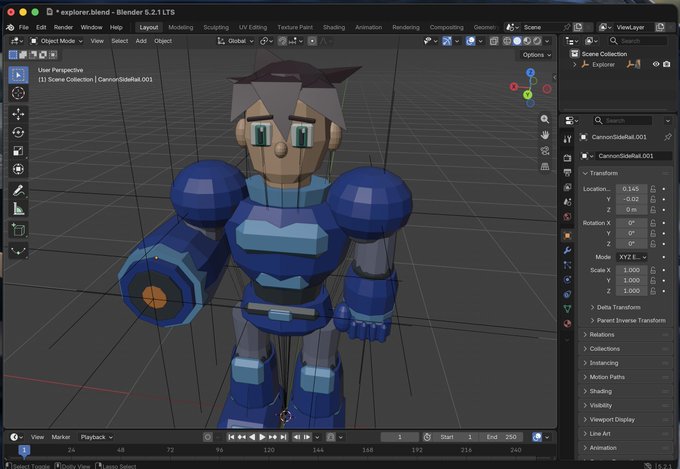Click the Z axis on navigation gizmo

(x=530, y=72)
